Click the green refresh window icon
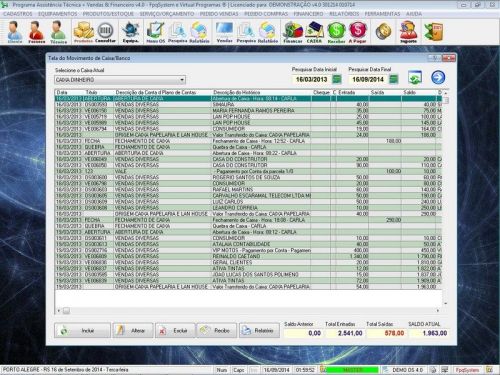Image resolution: width=500 pixels, height=375 pixels. (415, 77)
